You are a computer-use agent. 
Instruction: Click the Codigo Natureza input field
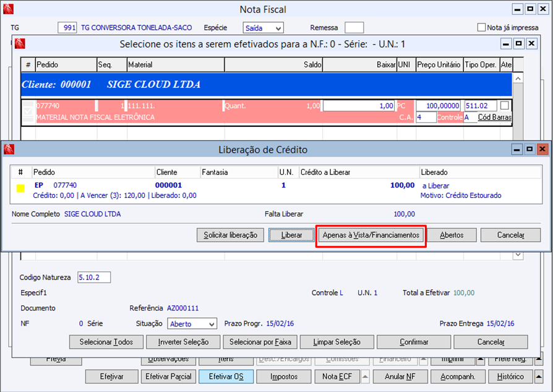93,278
